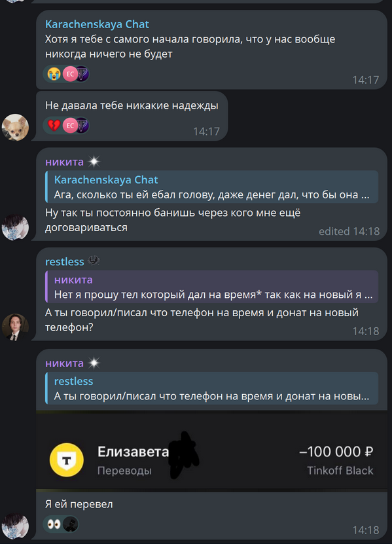The height and width of the screenshot is (544, 392).
Task: Jump to quoted 'Нет я прошу тел' reply
Action: click(211, 287)
